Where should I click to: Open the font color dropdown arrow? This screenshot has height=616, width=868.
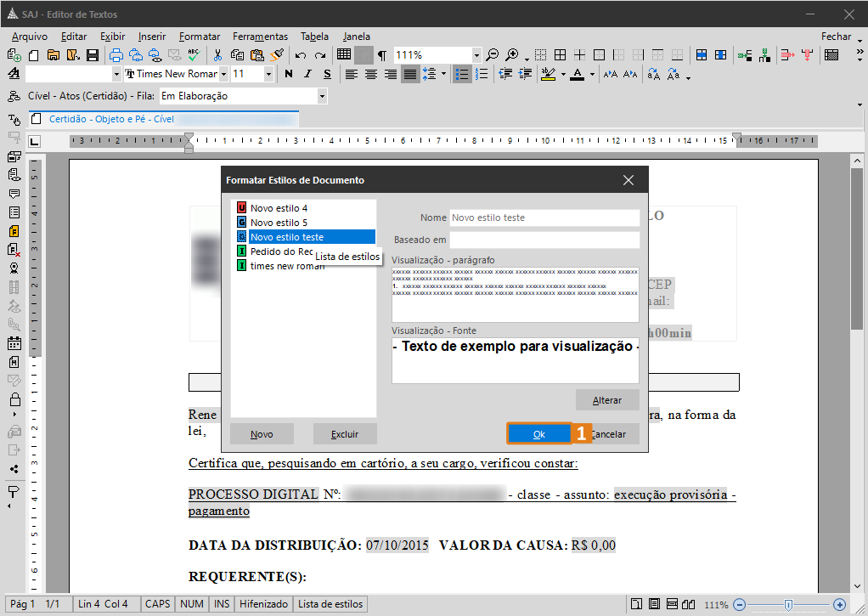point(592,74)
